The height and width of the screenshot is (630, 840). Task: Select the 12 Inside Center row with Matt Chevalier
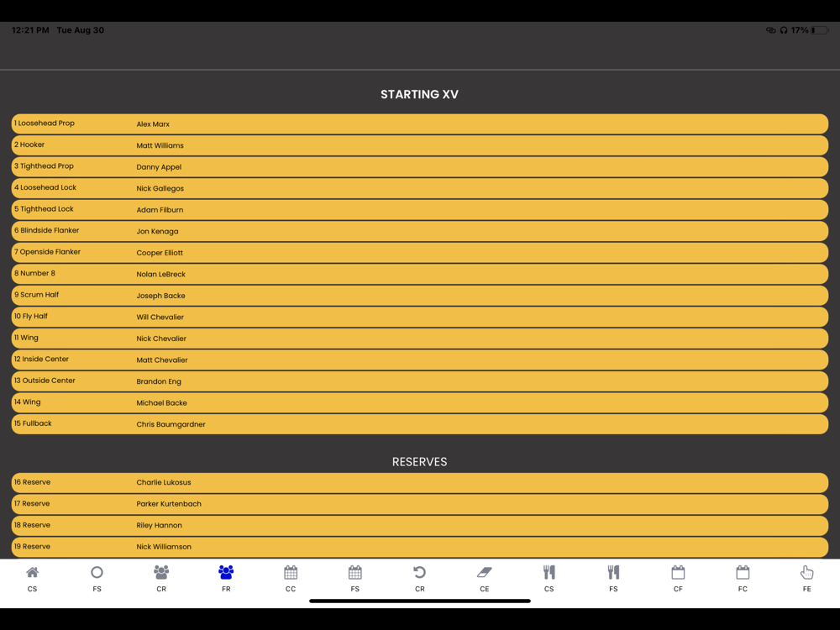pos(419,360)
